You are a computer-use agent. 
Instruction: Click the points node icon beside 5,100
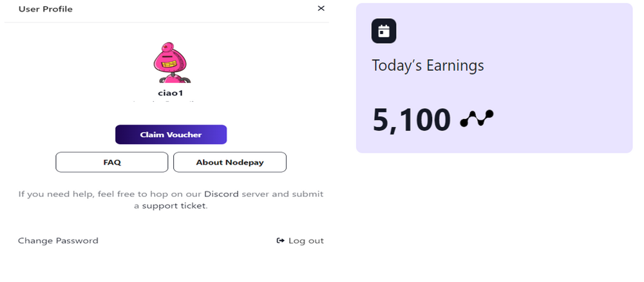pos(477,120)
